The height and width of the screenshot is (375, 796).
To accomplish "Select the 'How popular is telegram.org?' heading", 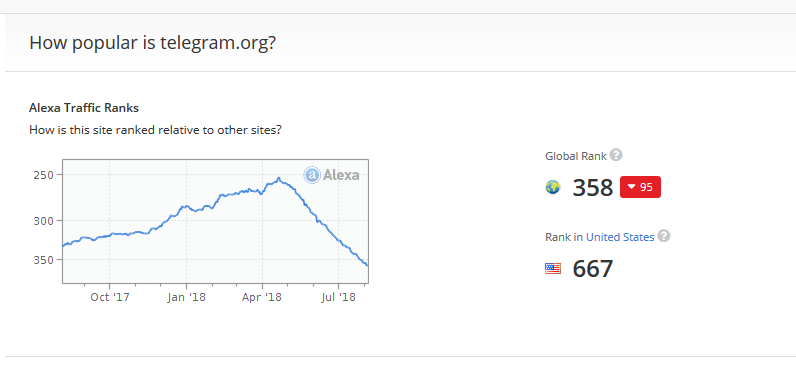I will click(152, 43).
